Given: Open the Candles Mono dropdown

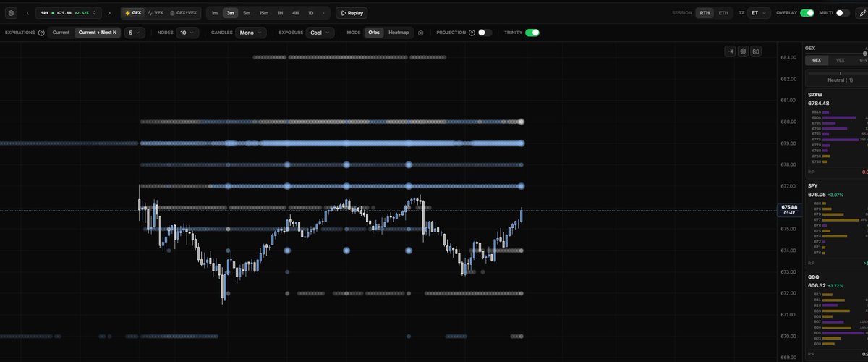Looking at the screenshot, I should click(251, 33).
